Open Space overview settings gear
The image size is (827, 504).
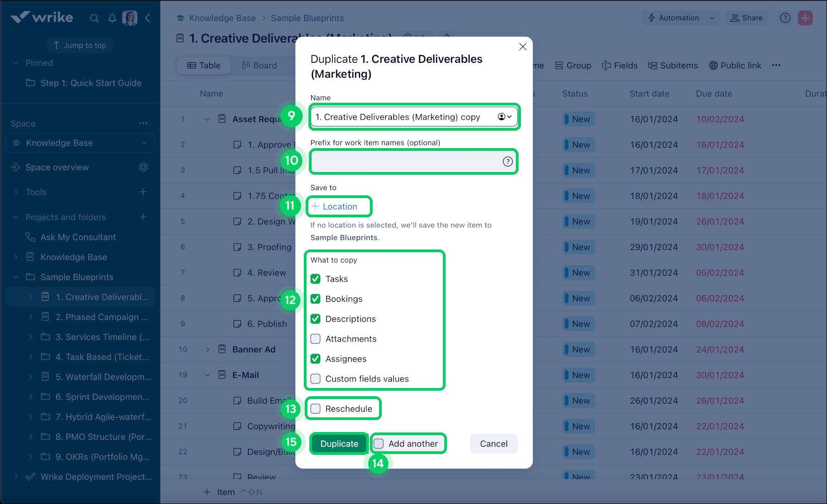[x=143, y=167]
